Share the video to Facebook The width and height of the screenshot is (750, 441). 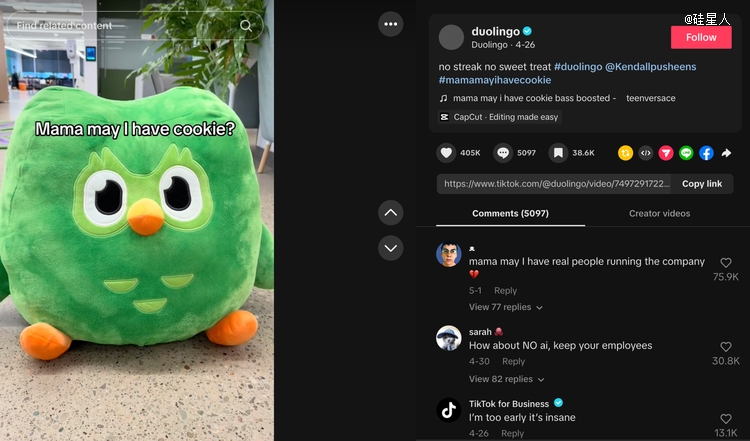tap(706, 153)
